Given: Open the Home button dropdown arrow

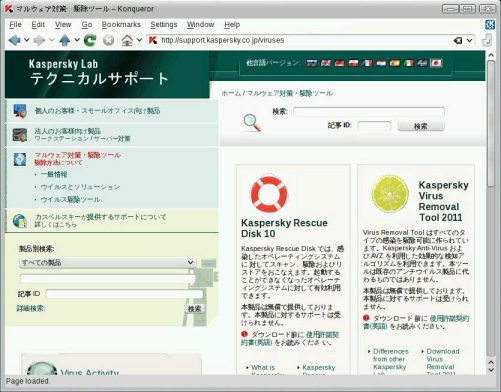Looking at the screenshot, I should [x=139, y=40].
